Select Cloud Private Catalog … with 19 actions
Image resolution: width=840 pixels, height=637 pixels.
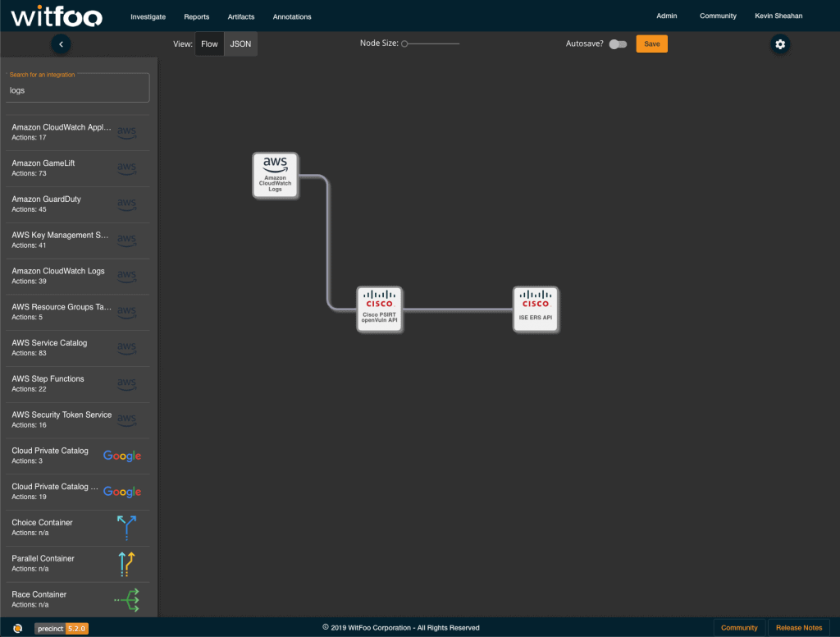coord(55,487)
